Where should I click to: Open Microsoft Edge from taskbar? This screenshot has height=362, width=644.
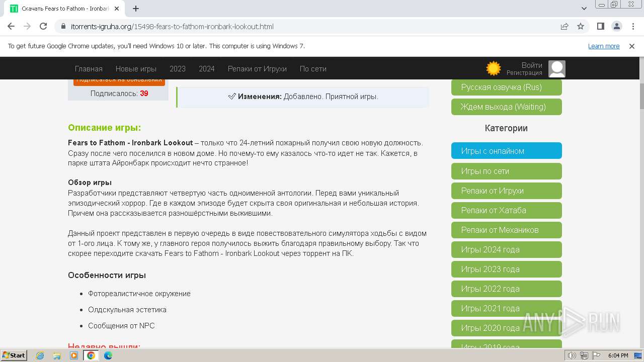click(108, 355)
